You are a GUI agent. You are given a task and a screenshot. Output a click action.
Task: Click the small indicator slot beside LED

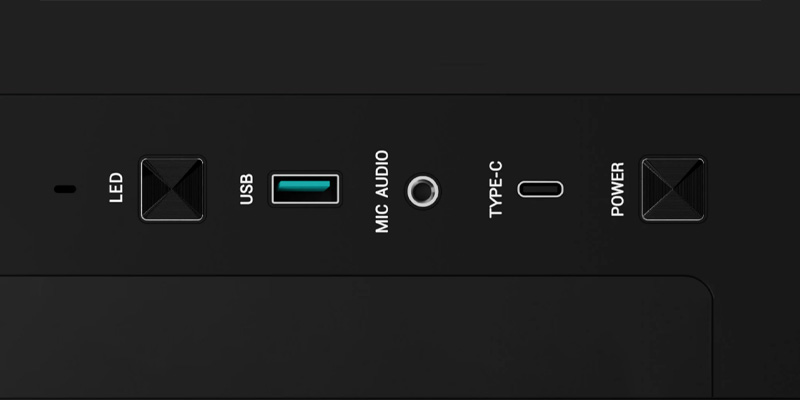click(65, 189)
